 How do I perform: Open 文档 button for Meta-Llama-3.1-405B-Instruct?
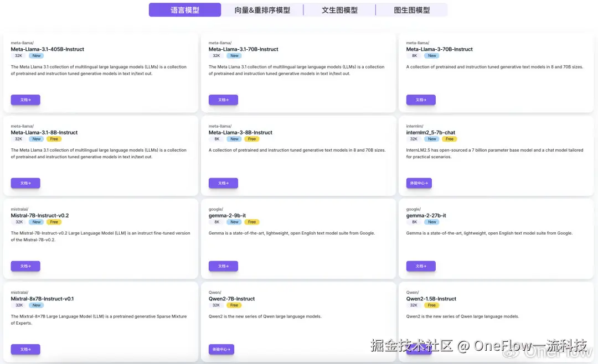25,100
